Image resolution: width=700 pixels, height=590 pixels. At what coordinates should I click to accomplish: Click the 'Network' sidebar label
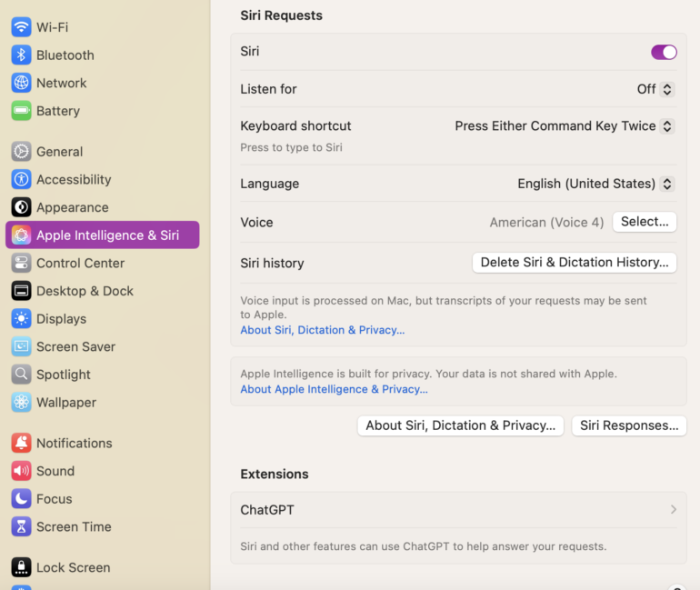coord(61,83)
